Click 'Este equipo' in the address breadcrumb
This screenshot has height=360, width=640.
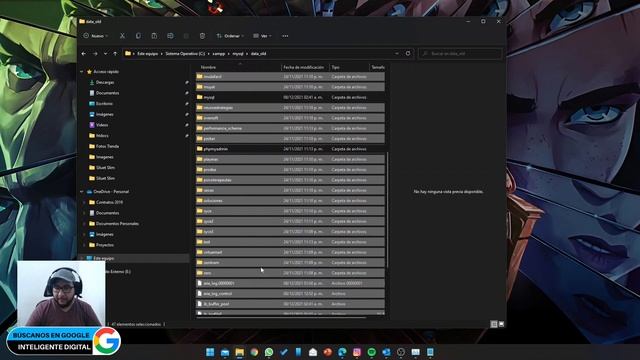pyautogui.click(x=147, y=53)
